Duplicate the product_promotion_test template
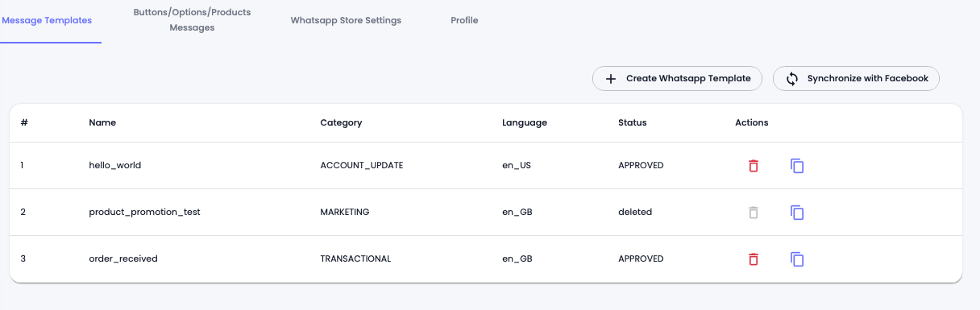 tap(797, 213)
